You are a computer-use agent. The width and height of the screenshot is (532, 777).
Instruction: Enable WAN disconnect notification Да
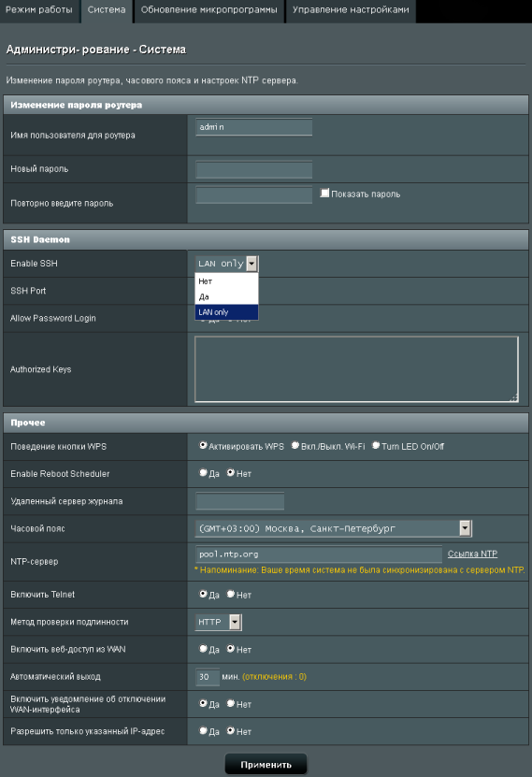click(203, 703)
